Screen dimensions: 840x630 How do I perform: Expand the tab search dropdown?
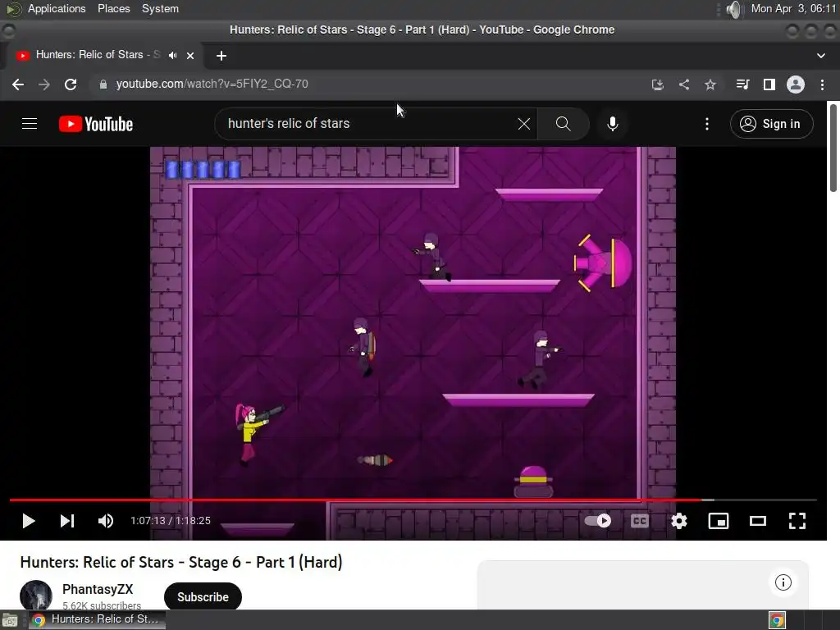820,56
